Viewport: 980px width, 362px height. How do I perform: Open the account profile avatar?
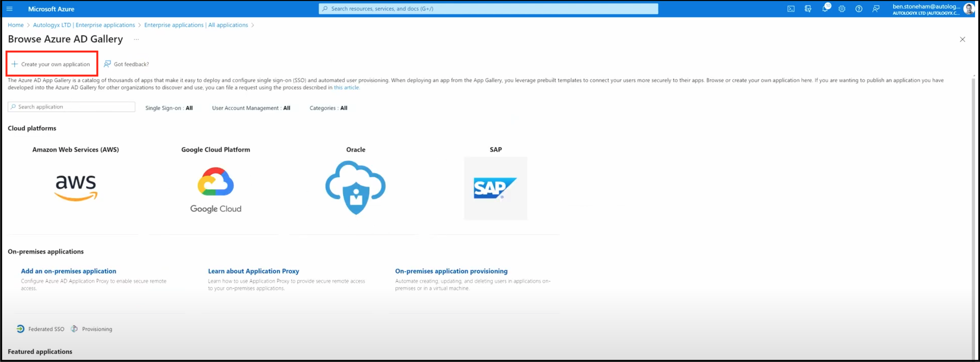click(969, 9)
